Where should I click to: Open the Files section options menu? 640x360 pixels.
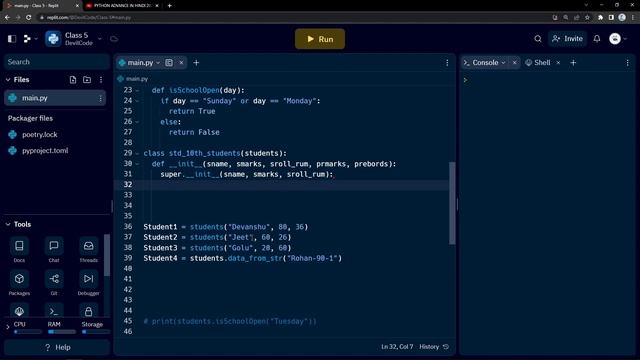click(101, 80)
